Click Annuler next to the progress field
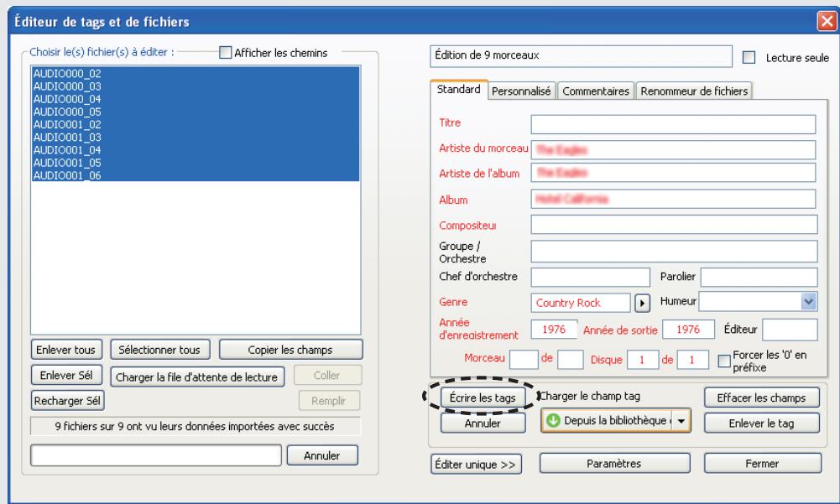Image resolution: width=840 pixels, height=504 pixels. tap(322, 455)
